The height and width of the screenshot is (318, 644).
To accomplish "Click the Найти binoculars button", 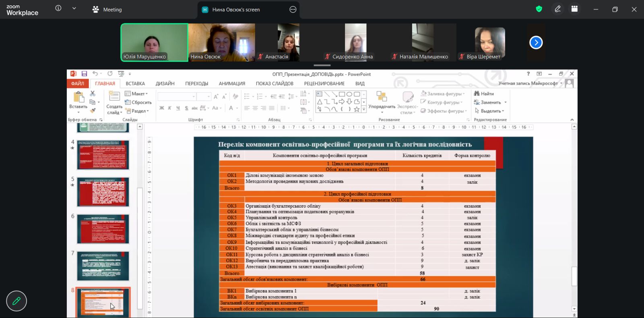I will point(484,94).
